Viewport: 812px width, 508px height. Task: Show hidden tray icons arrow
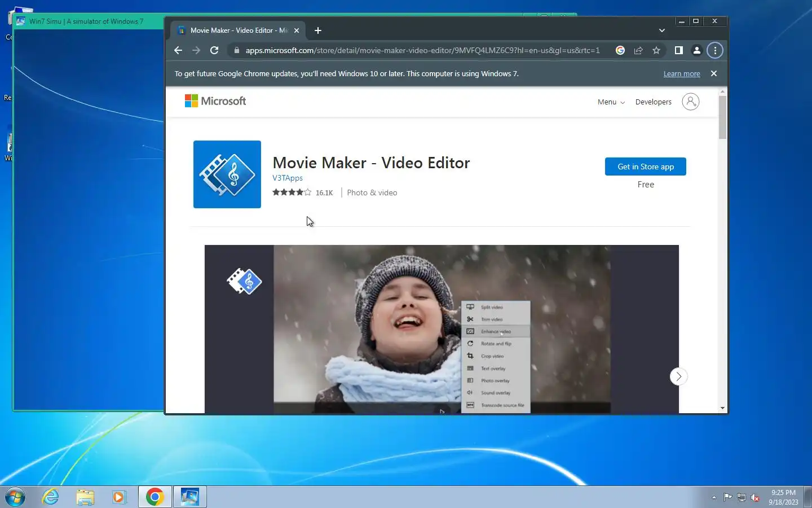714,497
